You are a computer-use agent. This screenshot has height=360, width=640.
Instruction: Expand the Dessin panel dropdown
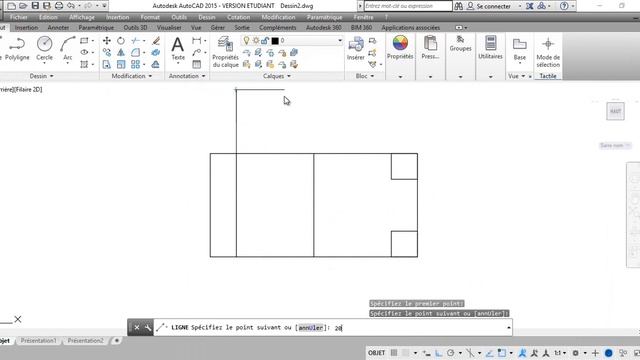click(41, 76)
